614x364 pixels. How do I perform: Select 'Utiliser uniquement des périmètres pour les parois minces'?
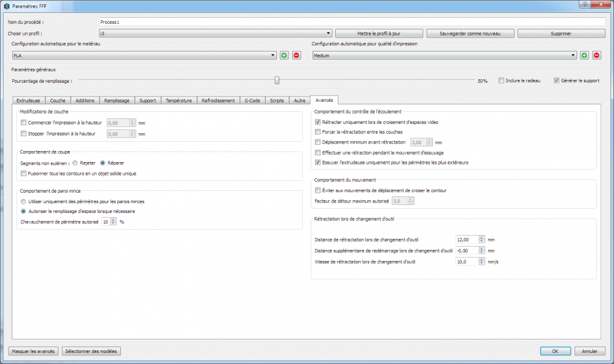click(x=23, y=201)
